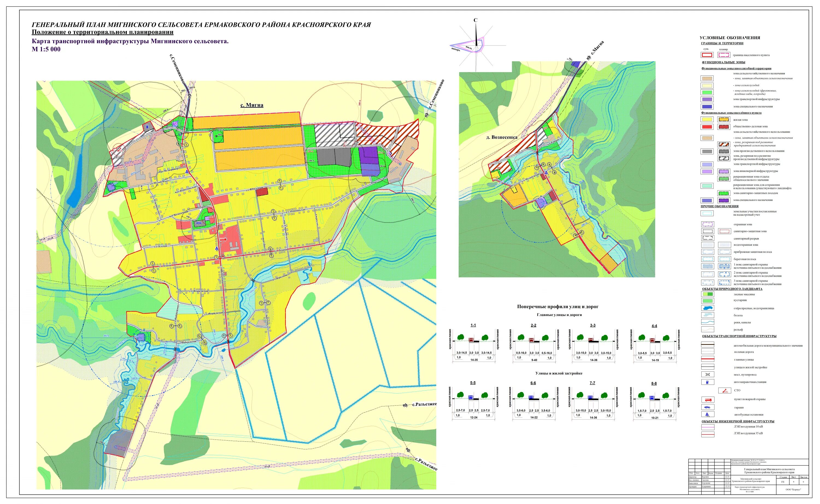Click the 'с. Мигна' village label on the map
820x504 pixels.
click(252, 105)
